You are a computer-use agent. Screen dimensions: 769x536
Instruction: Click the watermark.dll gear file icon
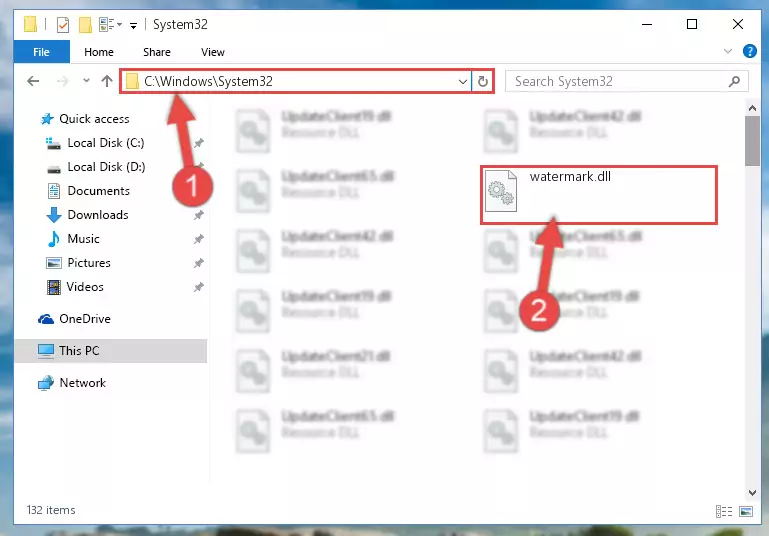point(500,191)
